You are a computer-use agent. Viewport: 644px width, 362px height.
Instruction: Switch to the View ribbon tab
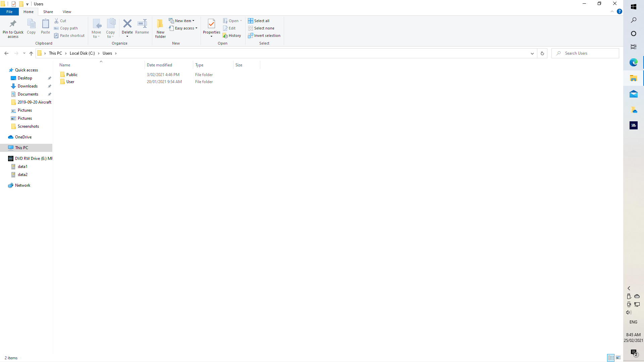pyautogui.click(x=67, y=12)
